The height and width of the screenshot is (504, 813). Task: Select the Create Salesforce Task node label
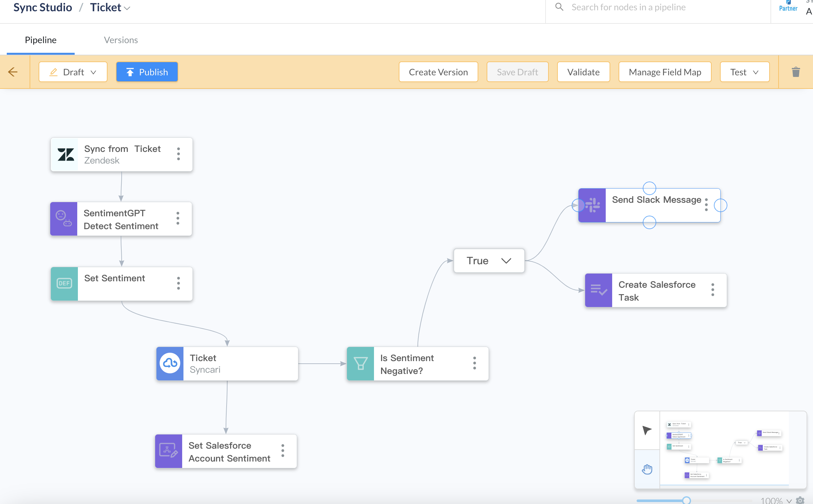[x=657, y=291]
